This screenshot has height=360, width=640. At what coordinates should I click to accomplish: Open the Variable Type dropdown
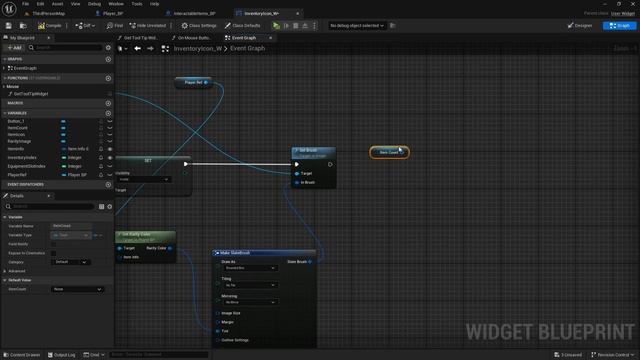(71, 236)
